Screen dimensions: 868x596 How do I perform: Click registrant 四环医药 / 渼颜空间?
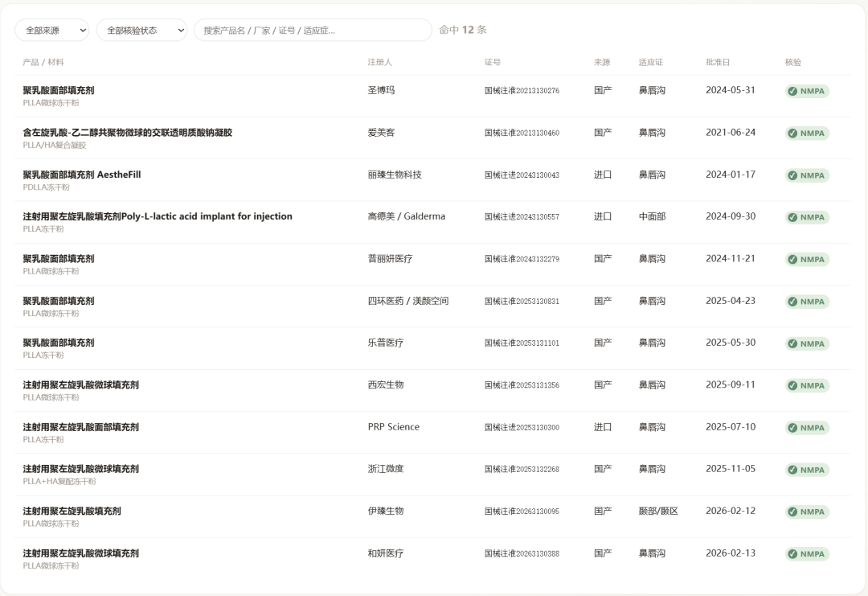(x=408, y=301)
